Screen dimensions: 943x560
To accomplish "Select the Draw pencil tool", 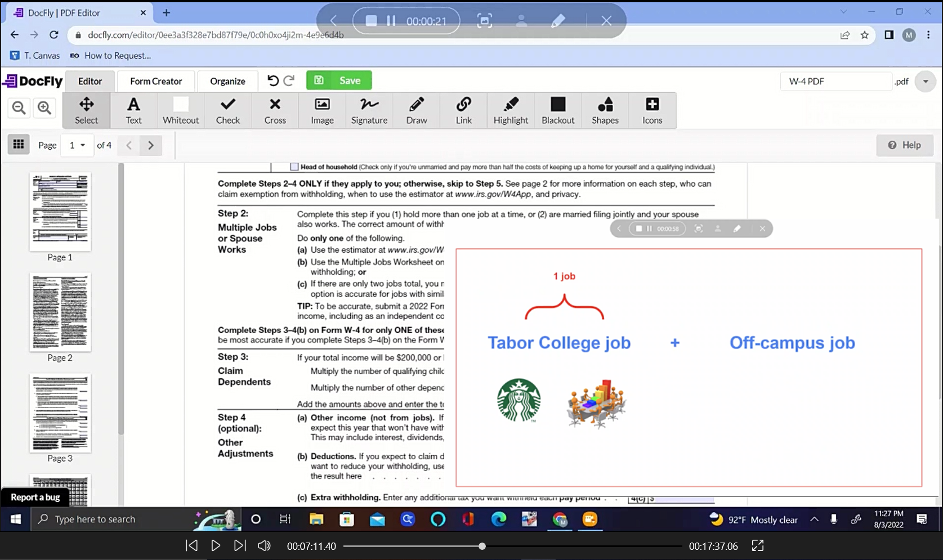I will tap(417, 110).
